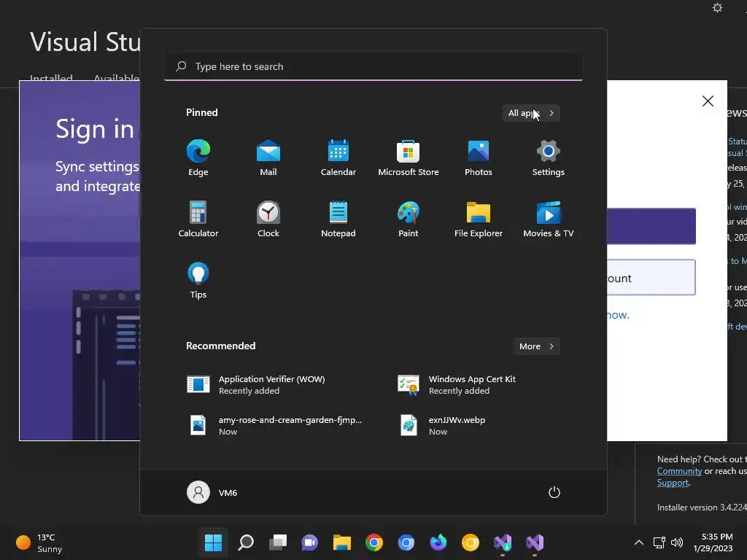This screenshot has height=560, width=747.
Task: Open Support link in Installer window
Action: pos(673,483)
